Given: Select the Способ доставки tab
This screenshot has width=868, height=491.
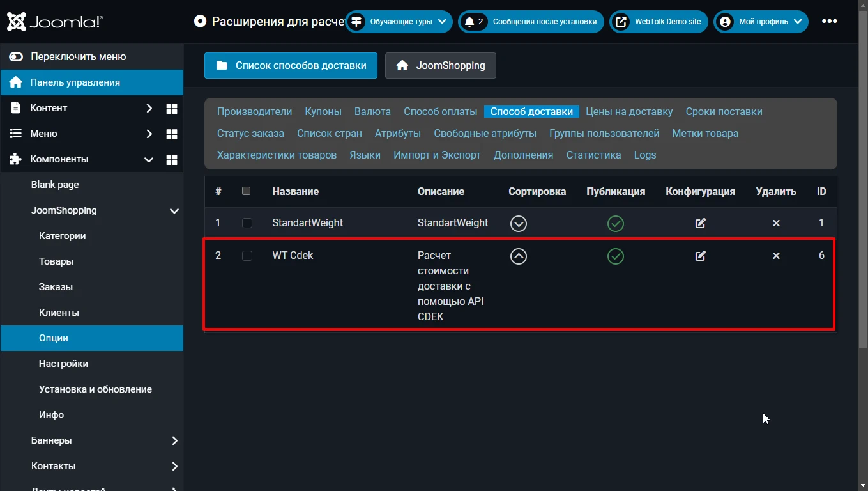Looking at the screenshot, I should (531, 111).
